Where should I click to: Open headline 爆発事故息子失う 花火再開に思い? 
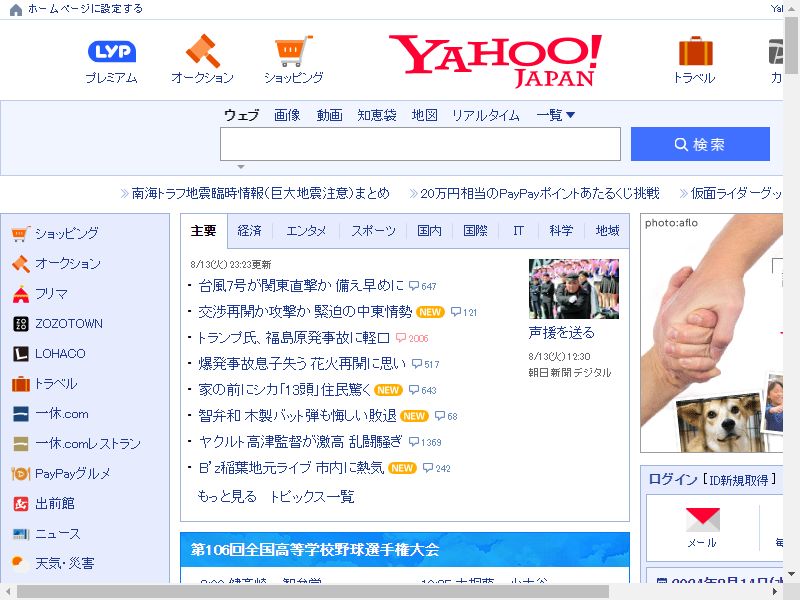(302, 364)
